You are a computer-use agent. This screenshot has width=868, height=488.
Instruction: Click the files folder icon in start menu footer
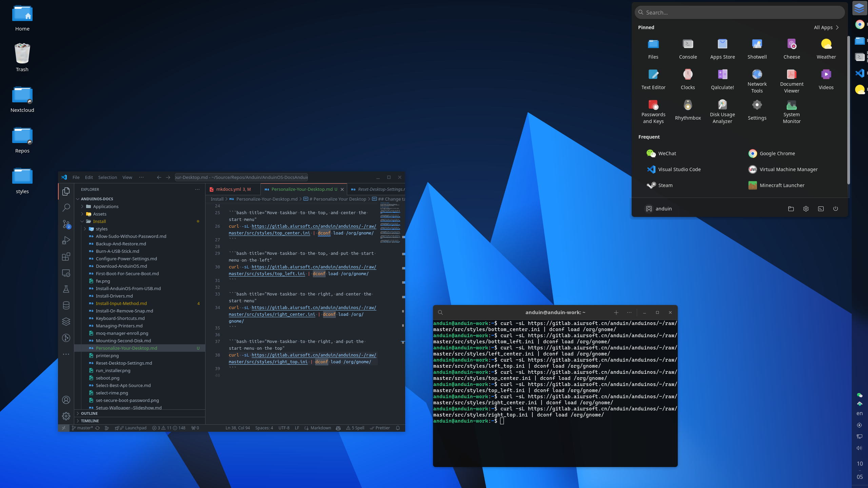click(791, 209)
